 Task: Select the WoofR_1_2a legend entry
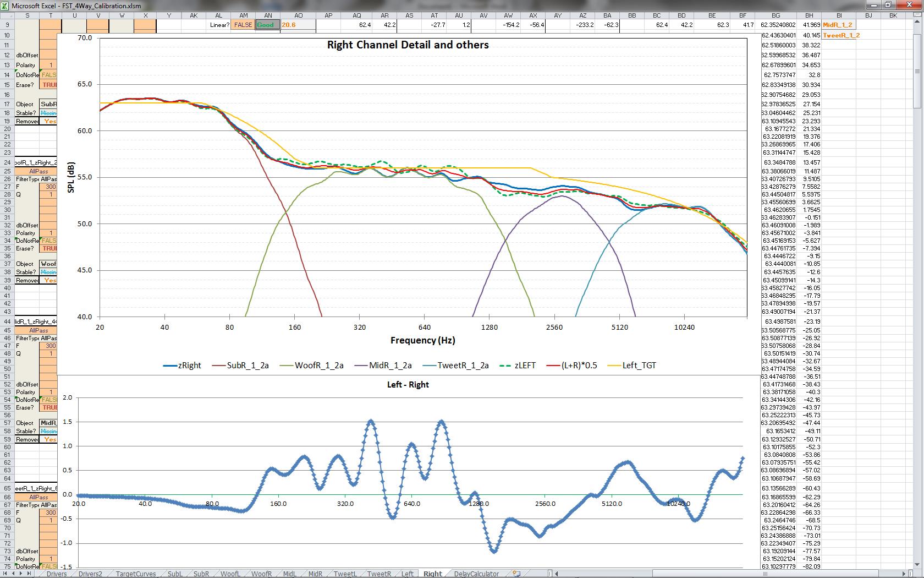coord(311,365)
